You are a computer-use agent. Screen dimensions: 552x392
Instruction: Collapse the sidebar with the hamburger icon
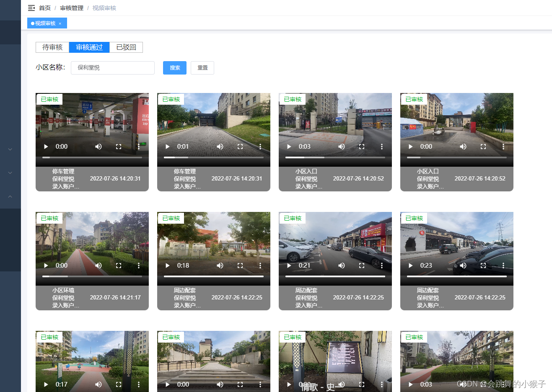(31, 8)
